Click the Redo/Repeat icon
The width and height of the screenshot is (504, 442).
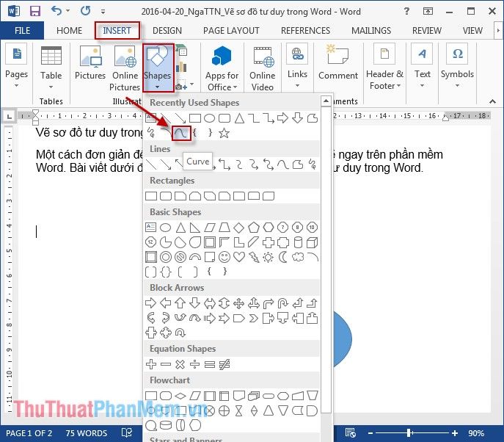click(x=85, y=11)
